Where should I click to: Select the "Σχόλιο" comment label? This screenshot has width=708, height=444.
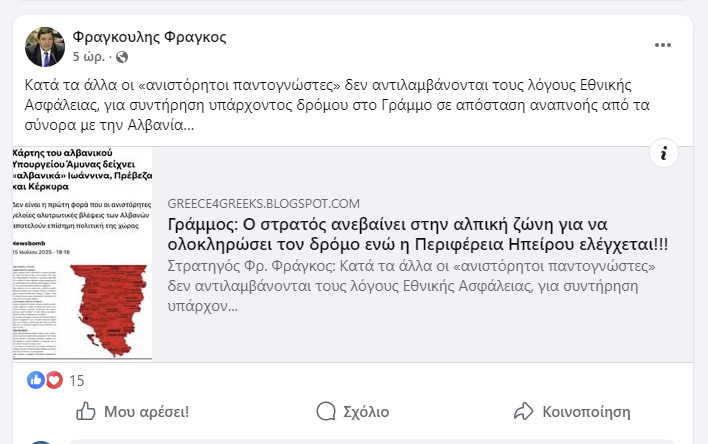coord(366,411)
